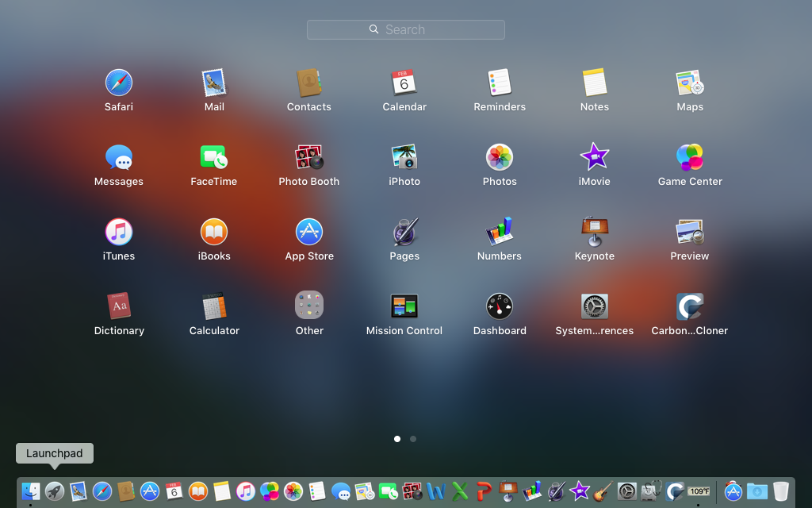Viewport: 812px width, 508px height.
Task: Open Photos from the Dock
Action: click(x=293, y=491)
